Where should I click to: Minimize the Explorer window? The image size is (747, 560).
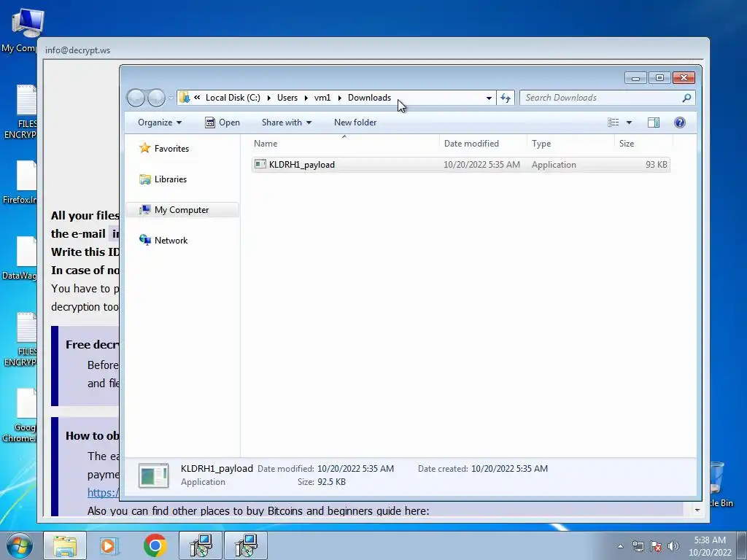(635, 77)
